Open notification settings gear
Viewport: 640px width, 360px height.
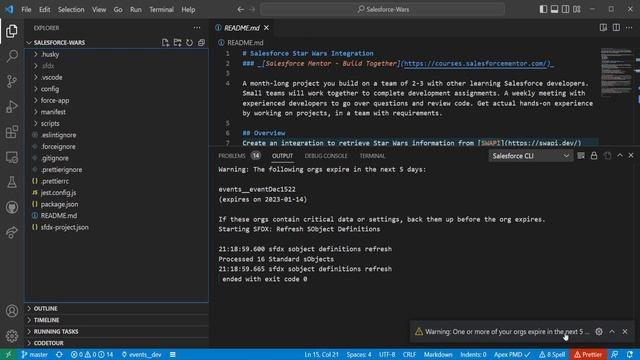pos(599,331)
